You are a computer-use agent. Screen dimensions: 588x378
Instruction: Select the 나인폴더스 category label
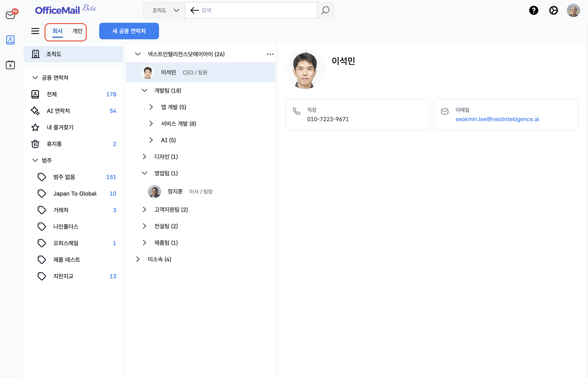coord(66,227)
